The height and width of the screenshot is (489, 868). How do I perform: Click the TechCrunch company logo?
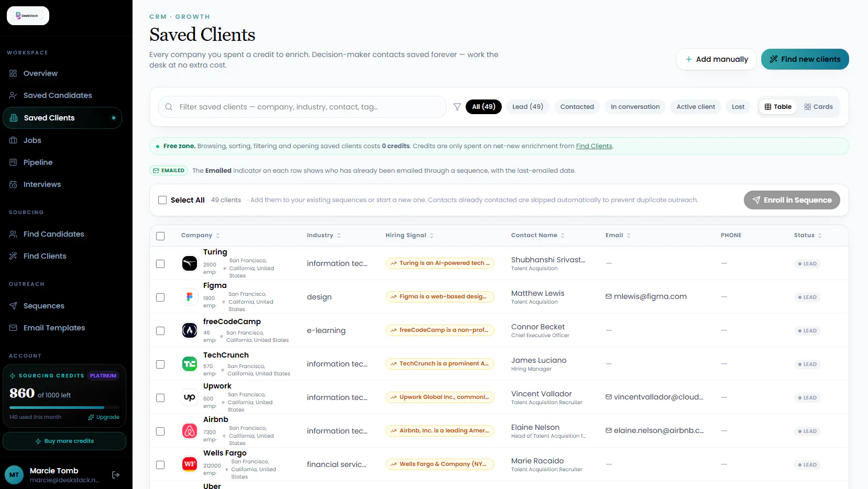coord(190,364)
